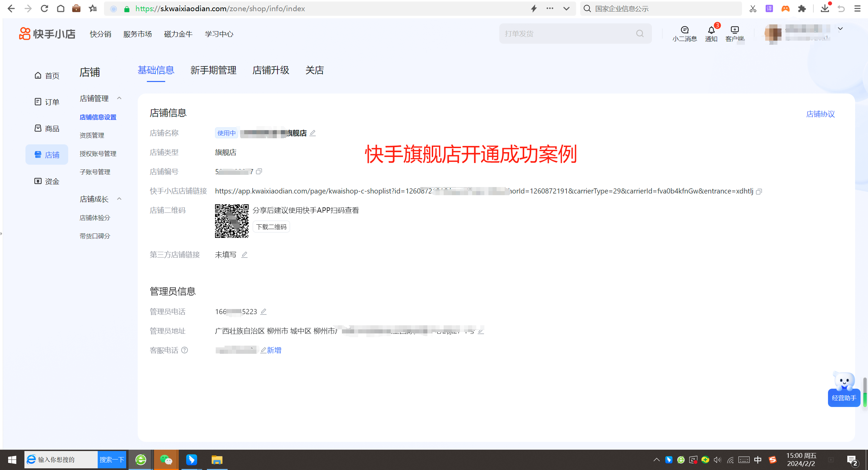
Task: Switch to the 店铺升级 tab
Action: [x=271, y=70]
